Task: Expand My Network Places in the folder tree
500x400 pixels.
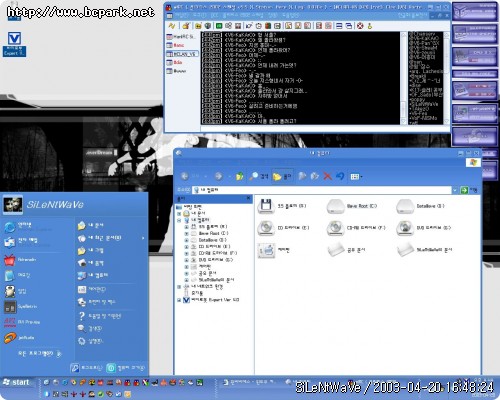Action: pos(179,287)
